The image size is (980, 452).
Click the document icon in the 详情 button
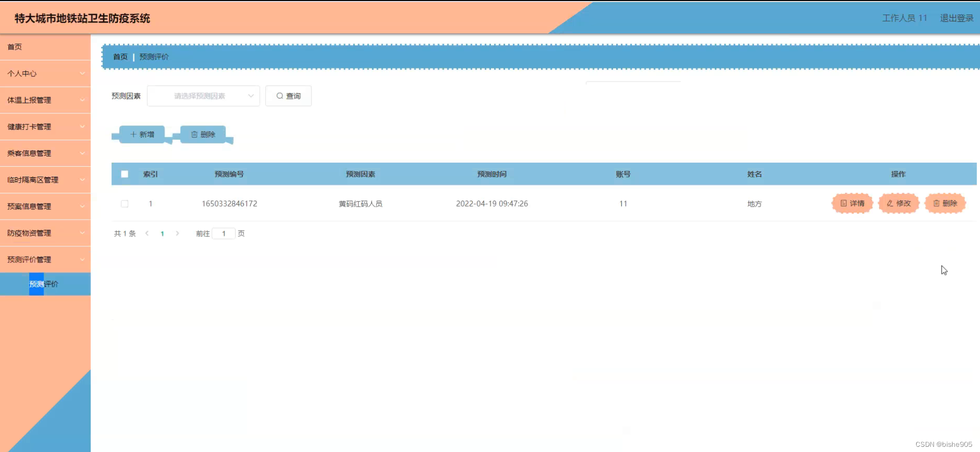[x=843, y=203]
